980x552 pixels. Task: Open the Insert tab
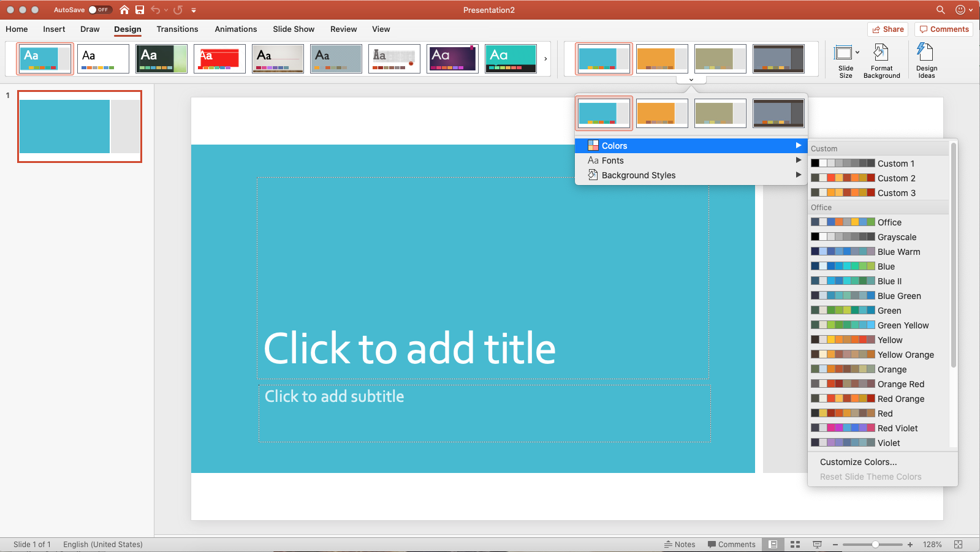pos(54,29)
